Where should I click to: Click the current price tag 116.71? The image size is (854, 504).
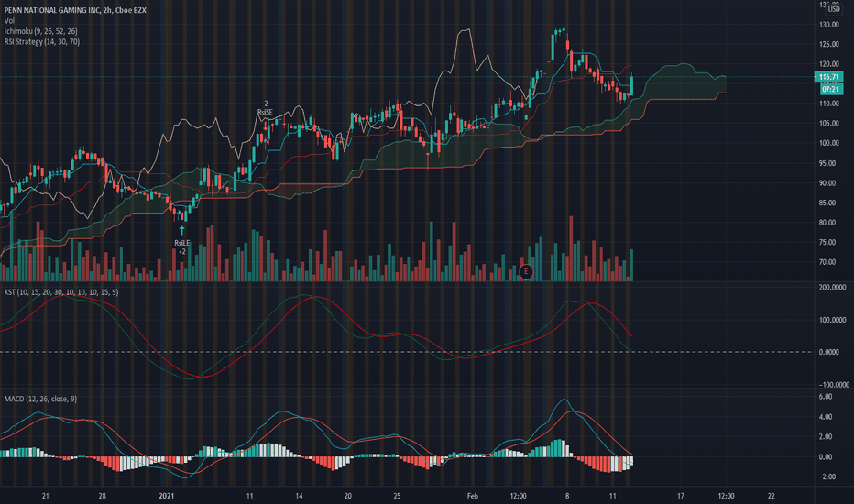coord(829,77)
